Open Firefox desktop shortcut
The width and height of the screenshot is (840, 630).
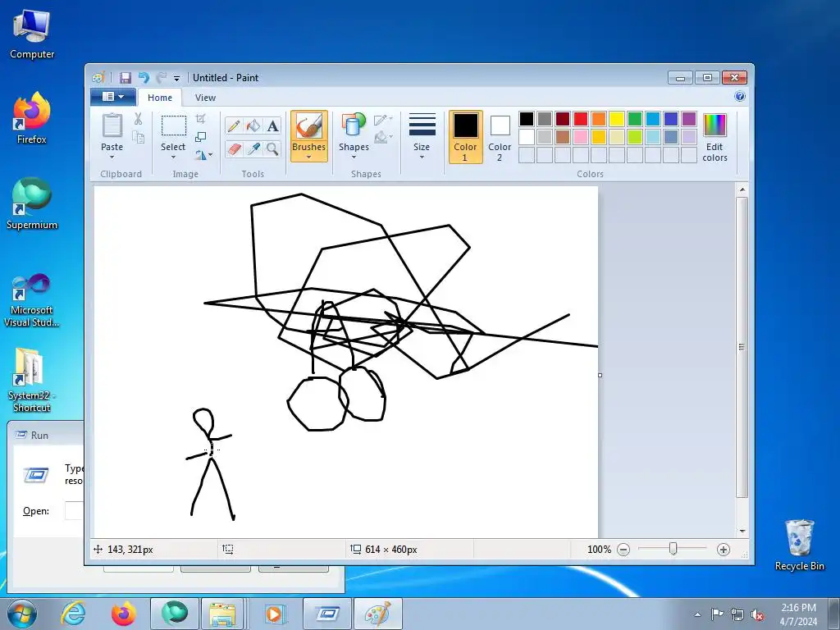coord(32,118)
